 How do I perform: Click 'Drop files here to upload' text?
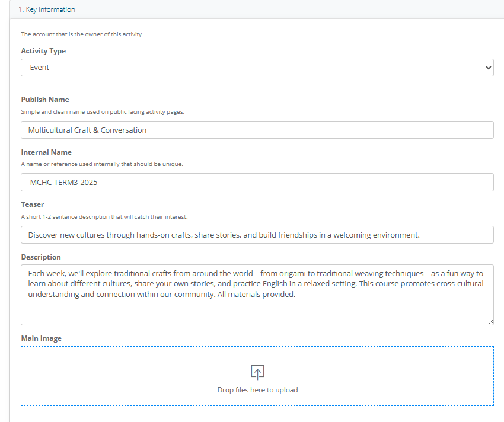257,390
